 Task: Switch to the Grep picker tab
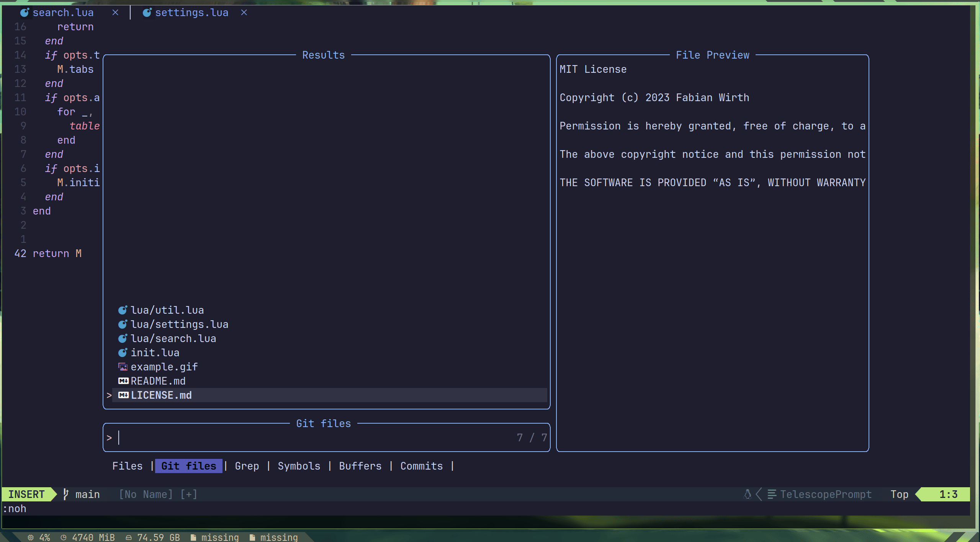pyautogui.click(x=247, y=466)
